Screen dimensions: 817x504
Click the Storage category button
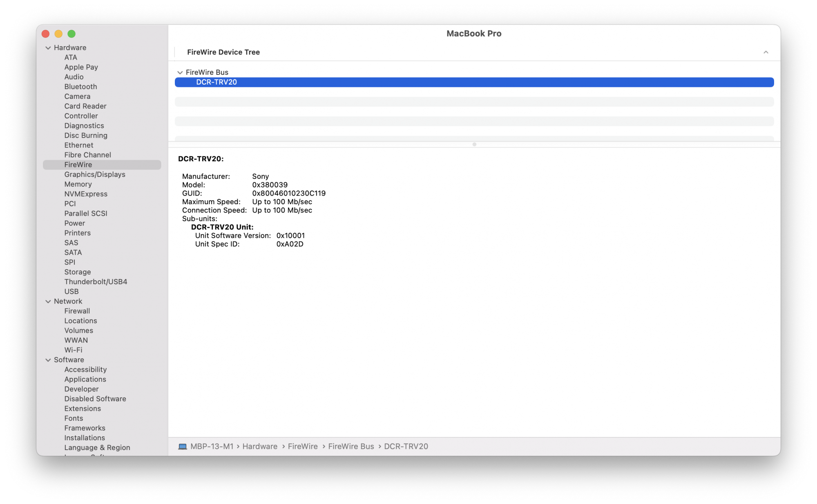pyautogui.click(x=78, y=271)
